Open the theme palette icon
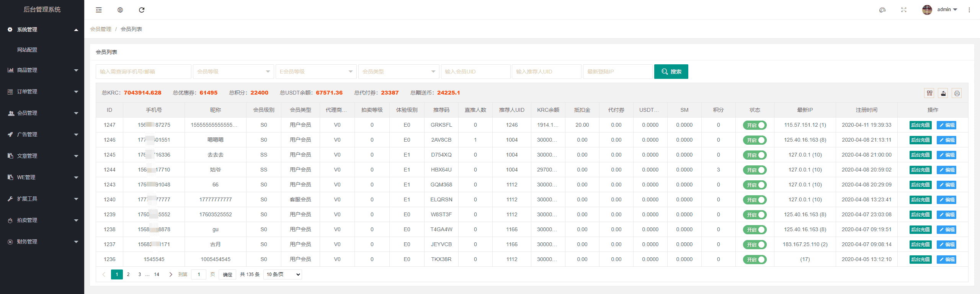Screen dimensions: 980x294 [x=882, y=10]
